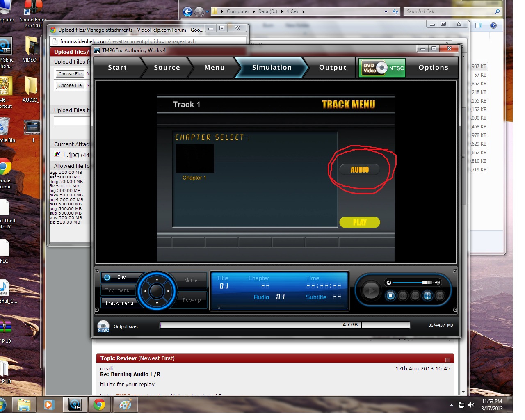Screen dimensions: 525x420
Task: Click the VIDEO_ folder on desktop
Action: coord(31,49)
